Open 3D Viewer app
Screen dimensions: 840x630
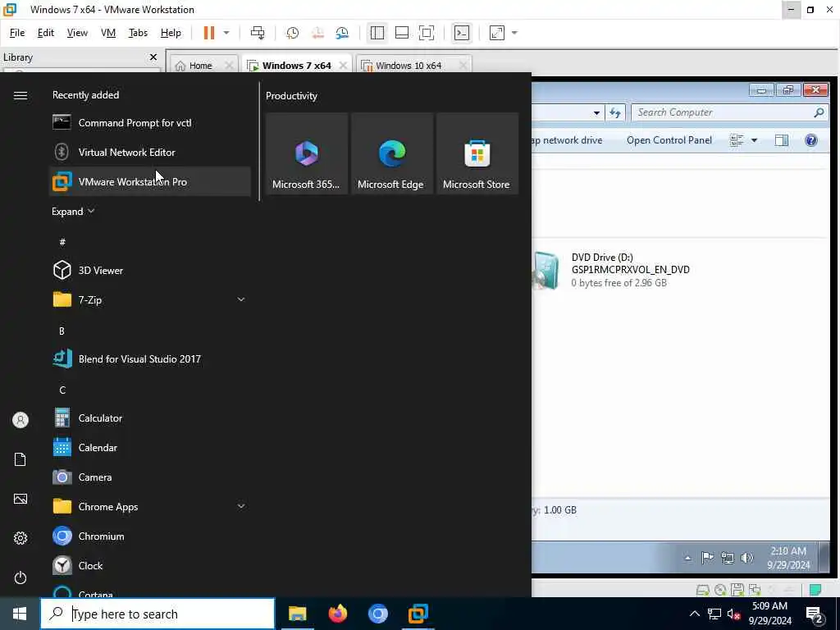click(149, 270)
